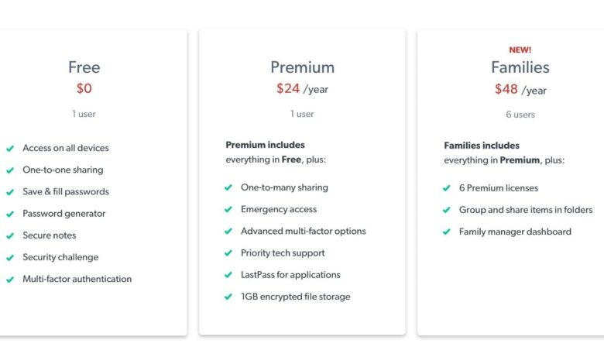Screen dimensions: 604x364
Task: Select the Premium plan heading
Action: click(302, 67)
